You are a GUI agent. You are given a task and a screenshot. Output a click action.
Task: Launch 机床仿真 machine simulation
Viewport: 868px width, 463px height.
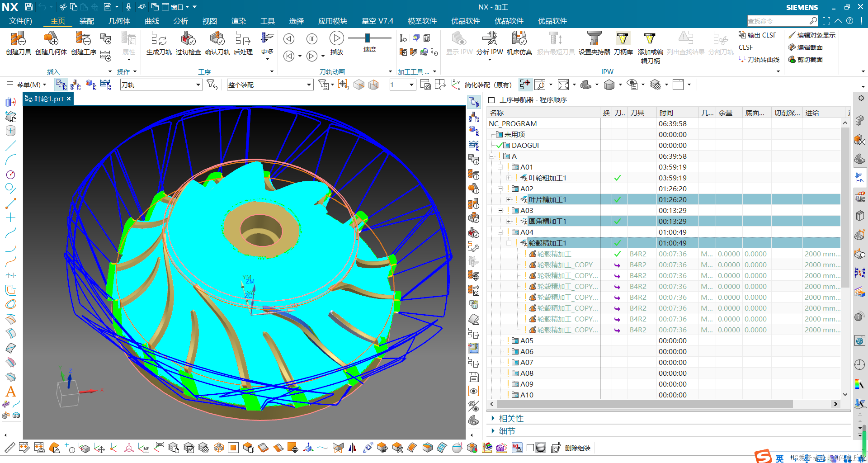click(x=519, y=43)
